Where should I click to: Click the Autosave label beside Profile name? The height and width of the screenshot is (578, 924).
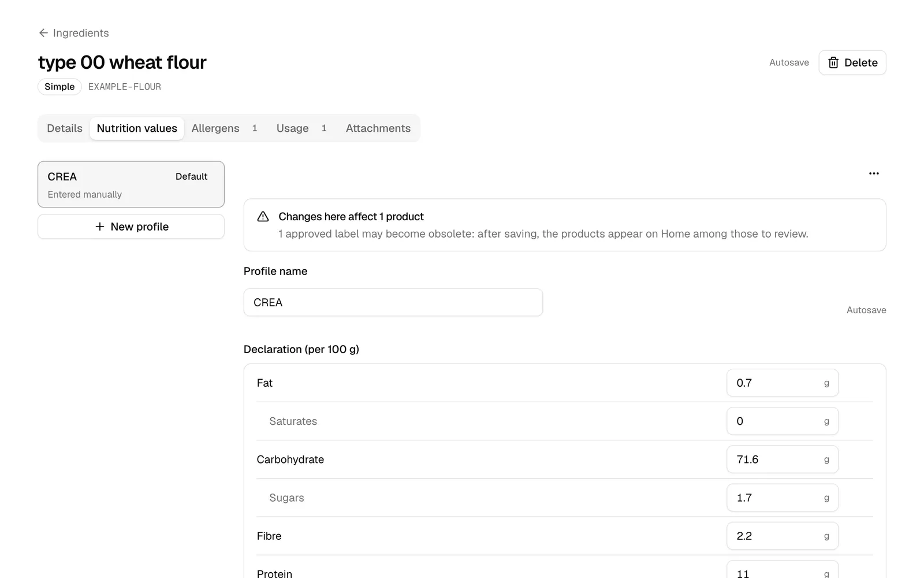point(866,310)
